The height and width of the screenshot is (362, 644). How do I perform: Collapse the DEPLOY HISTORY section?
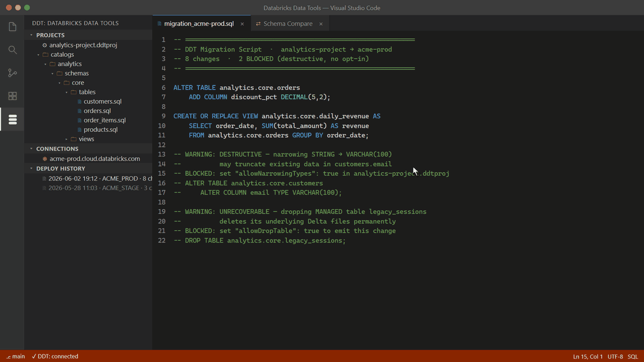tap(31, 169)
